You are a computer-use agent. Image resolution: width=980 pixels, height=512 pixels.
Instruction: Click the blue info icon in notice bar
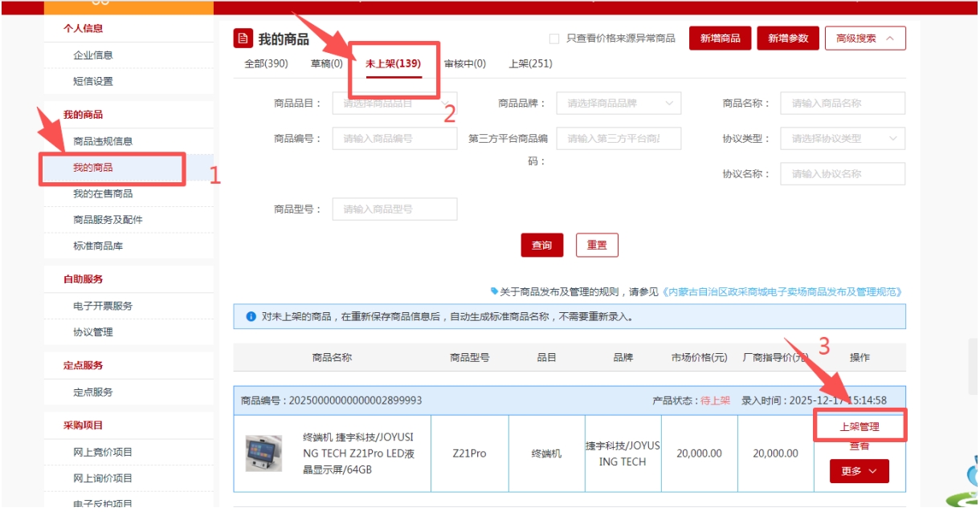click(x=251, y=316)
